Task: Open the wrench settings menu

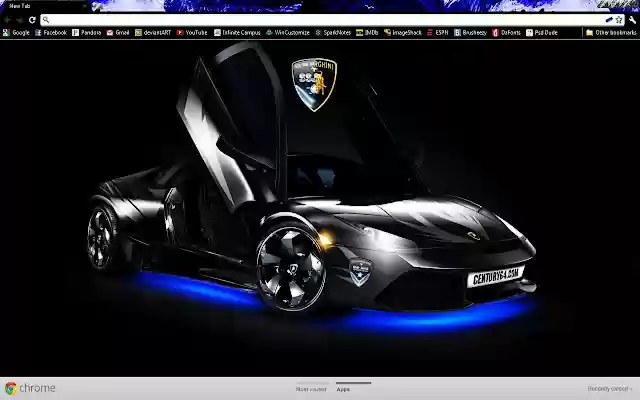Action: click(x=632, y=20)
